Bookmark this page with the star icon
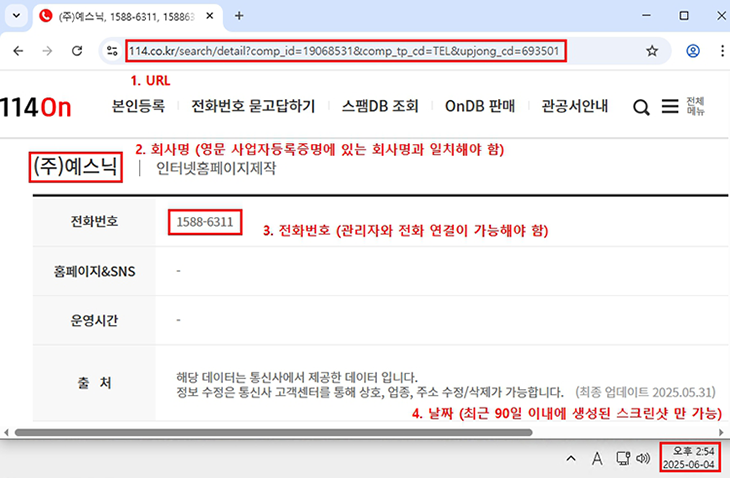Screen dimensions: 730x478 (652, 51)
